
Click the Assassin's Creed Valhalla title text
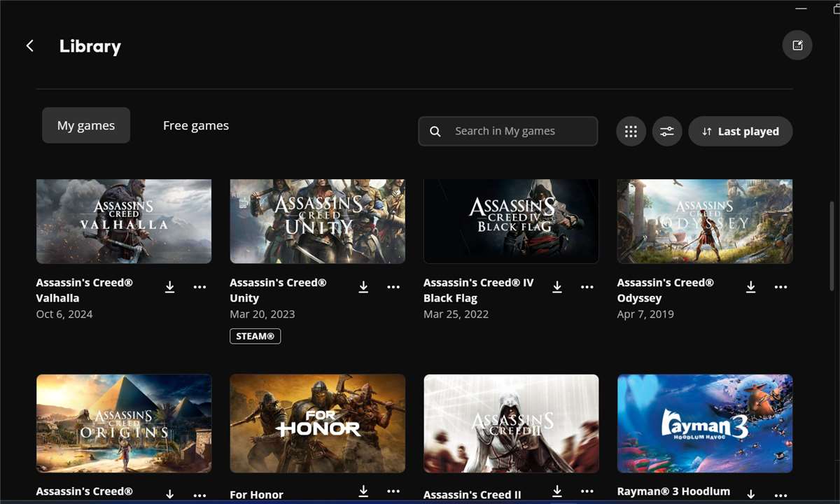85,290
